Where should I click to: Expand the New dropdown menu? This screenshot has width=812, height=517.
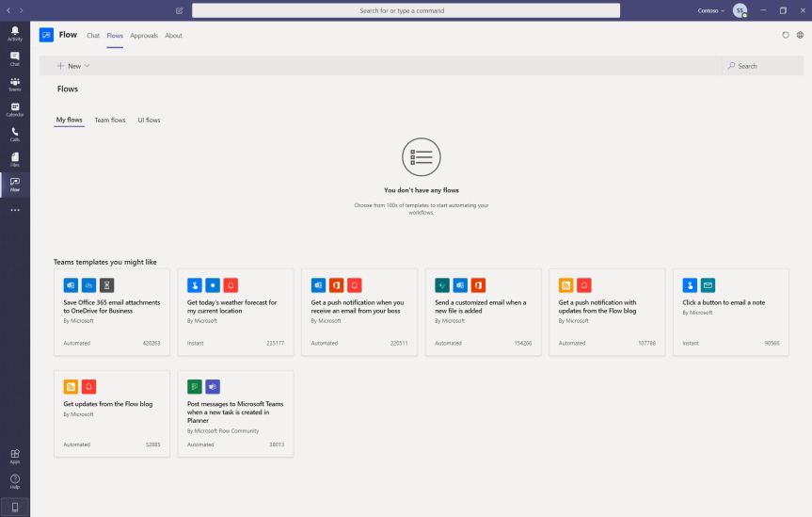pos(73,66)
